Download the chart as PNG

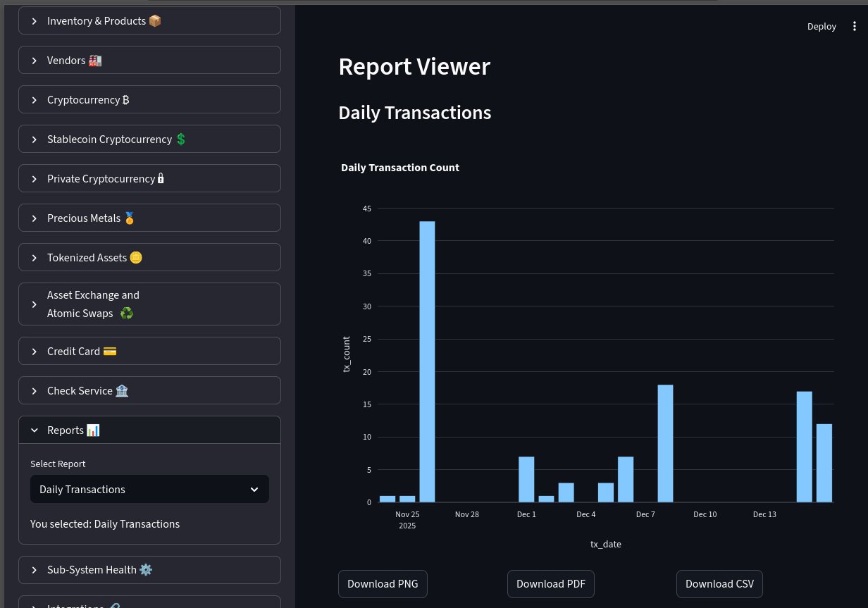pos(383,583)
